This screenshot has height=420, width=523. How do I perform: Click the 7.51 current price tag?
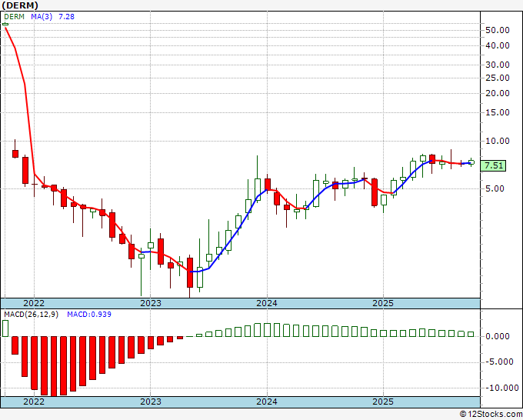click(x=493, y=166)
